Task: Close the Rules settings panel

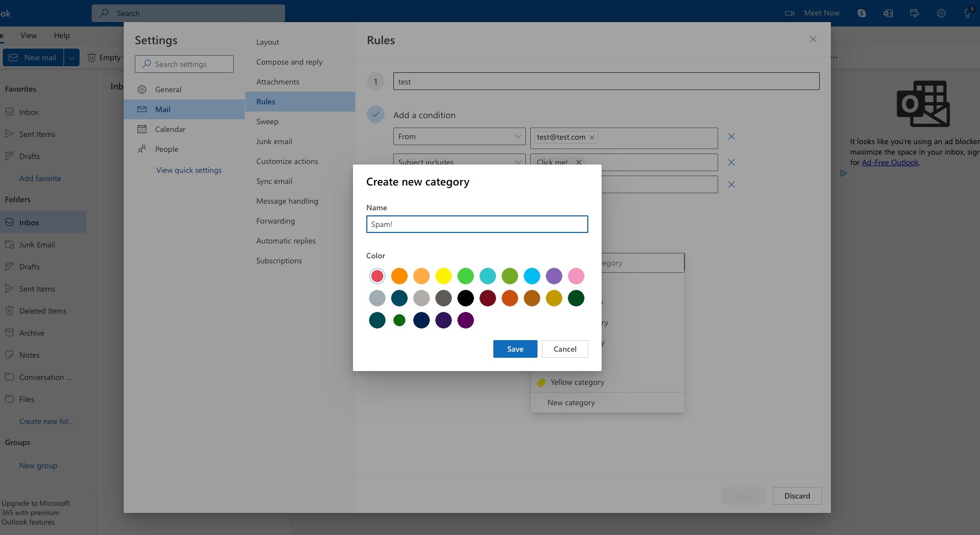Action: point(813,39)
